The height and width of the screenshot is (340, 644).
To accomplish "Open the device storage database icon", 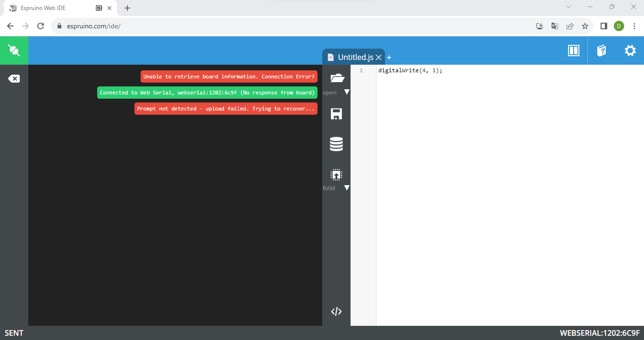I will click(x=336, y=144).
